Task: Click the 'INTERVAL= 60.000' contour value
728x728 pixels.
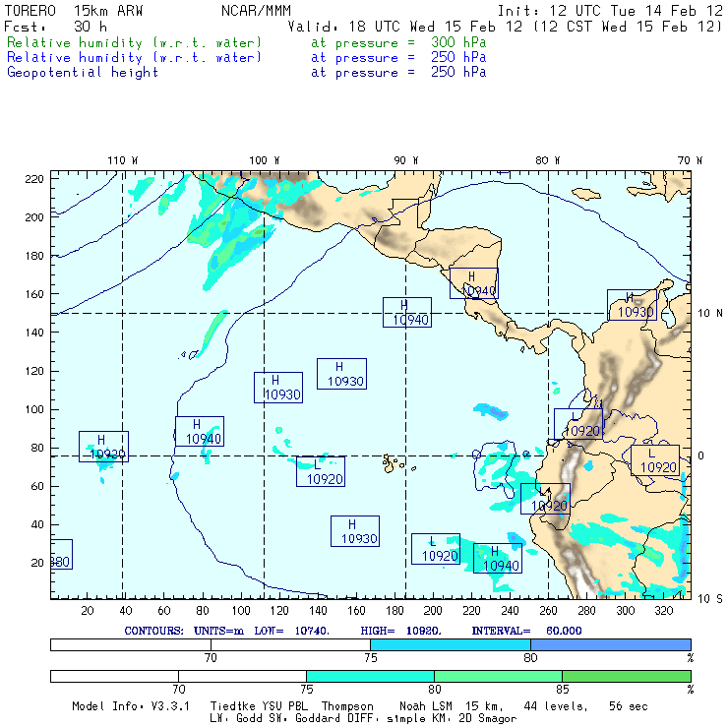Action: tap(526, 631)
